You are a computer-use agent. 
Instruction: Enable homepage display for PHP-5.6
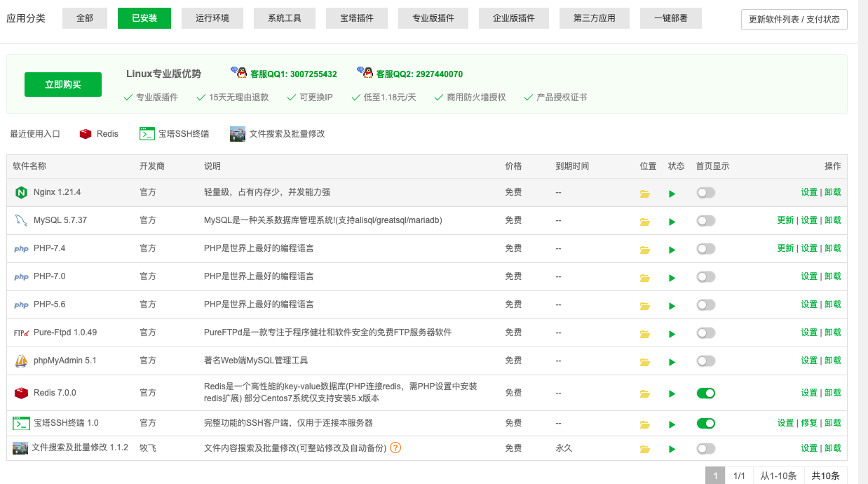(x=706, y=304)
